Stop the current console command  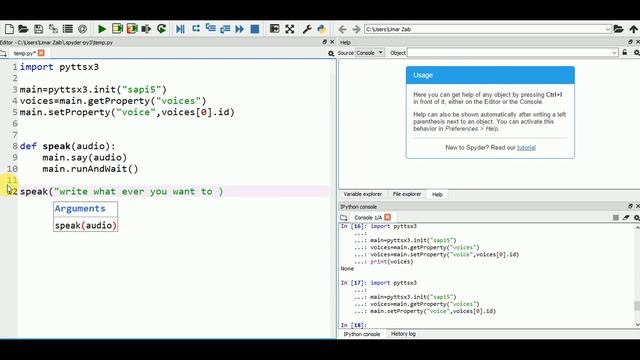point(616,218)
